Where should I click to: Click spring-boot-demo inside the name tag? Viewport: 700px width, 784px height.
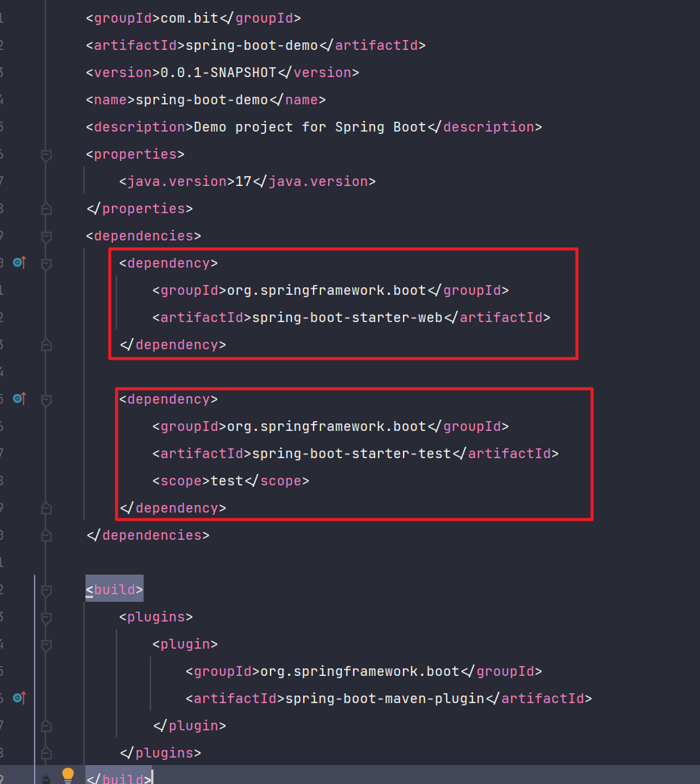pos(202,100)
